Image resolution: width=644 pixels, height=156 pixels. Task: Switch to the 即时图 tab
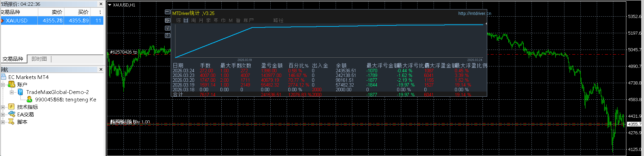tap(39, 59)
